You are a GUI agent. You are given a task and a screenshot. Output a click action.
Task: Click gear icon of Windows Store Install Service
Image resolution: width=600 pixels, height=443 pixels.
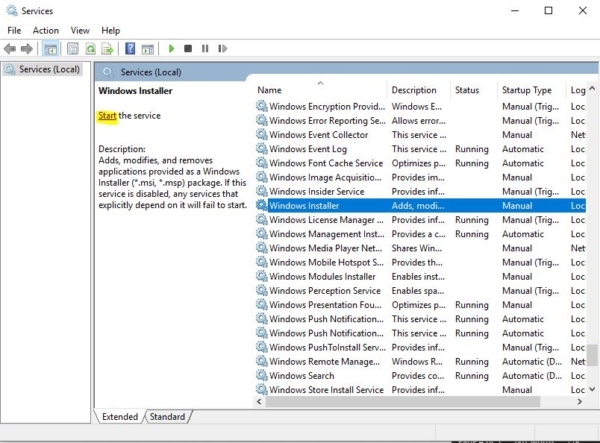pos(261,389)
